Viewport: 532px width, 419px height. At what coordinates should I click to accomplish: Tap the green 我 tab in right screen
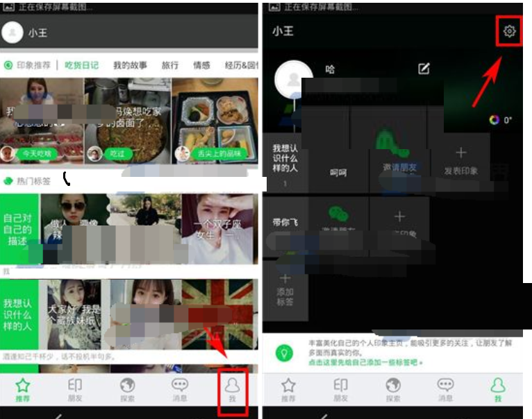pos(498,390)
